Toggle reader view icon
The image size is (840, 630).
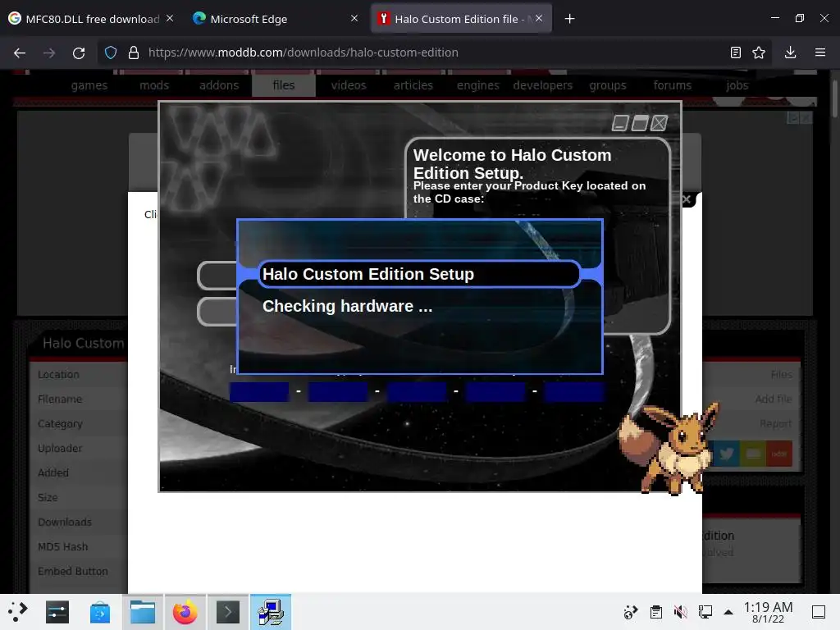pos(736,52)
